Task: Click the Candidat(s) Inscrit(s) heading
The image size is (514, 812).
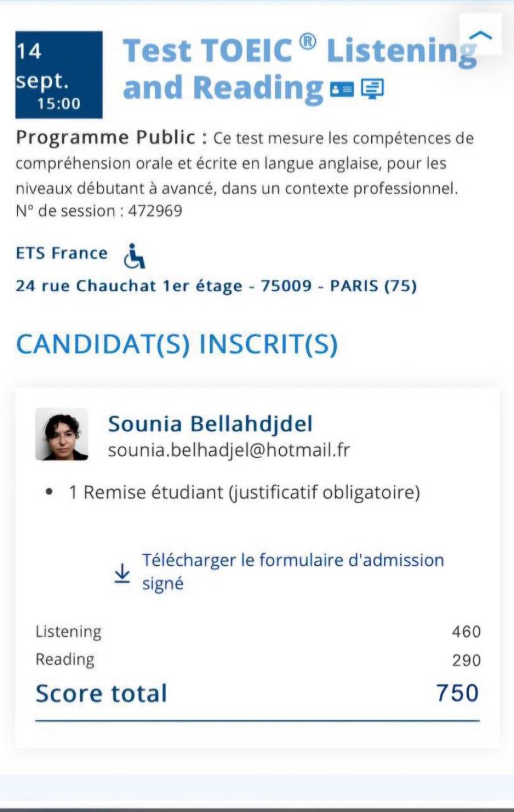Action: click(x=177, y=344)
